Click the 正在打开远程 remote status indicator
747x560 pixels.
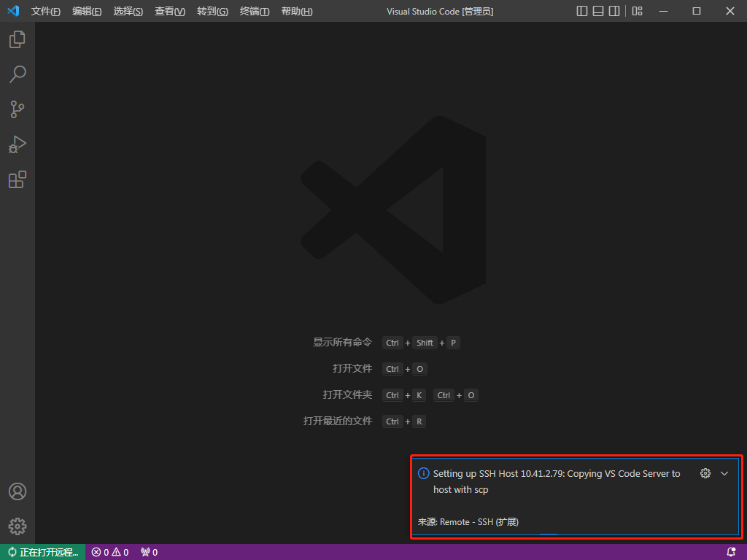[x=43, y=552]
